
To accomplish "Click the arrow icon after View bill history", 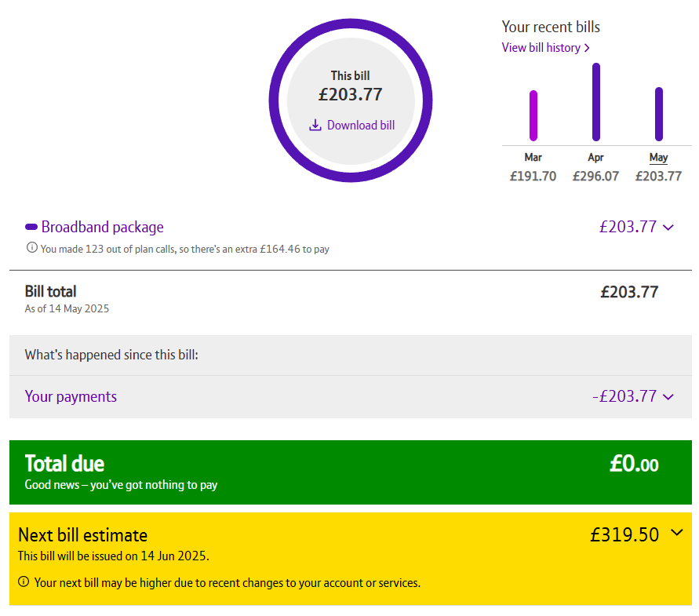I will pos(587,48).
